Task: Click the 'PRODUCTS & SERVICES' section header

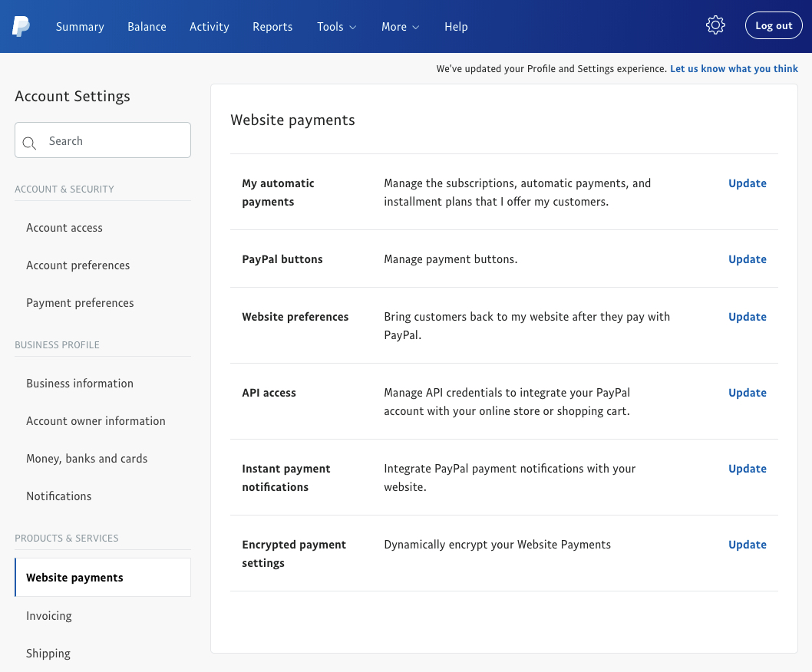Action: point(66,538)
